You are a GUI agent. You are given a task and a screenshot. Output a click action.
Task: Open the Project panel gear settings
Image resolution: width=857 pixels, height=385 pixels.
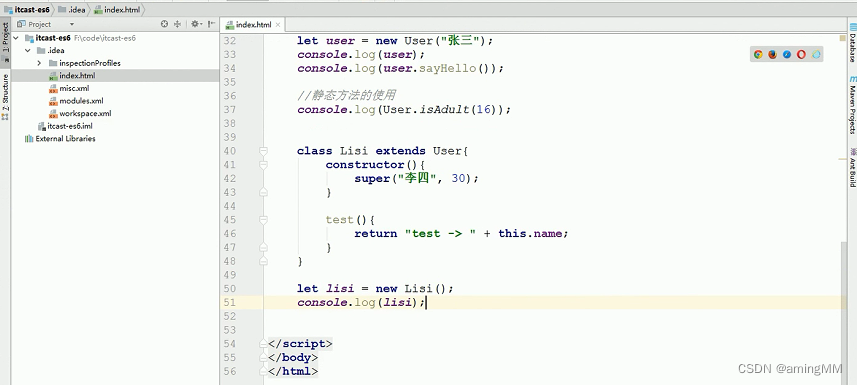pos(195,24)
